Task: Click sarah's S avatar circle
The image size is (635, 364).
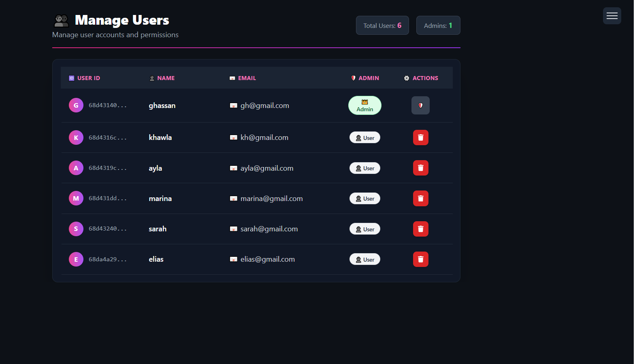Action: [x=76, y=229]
